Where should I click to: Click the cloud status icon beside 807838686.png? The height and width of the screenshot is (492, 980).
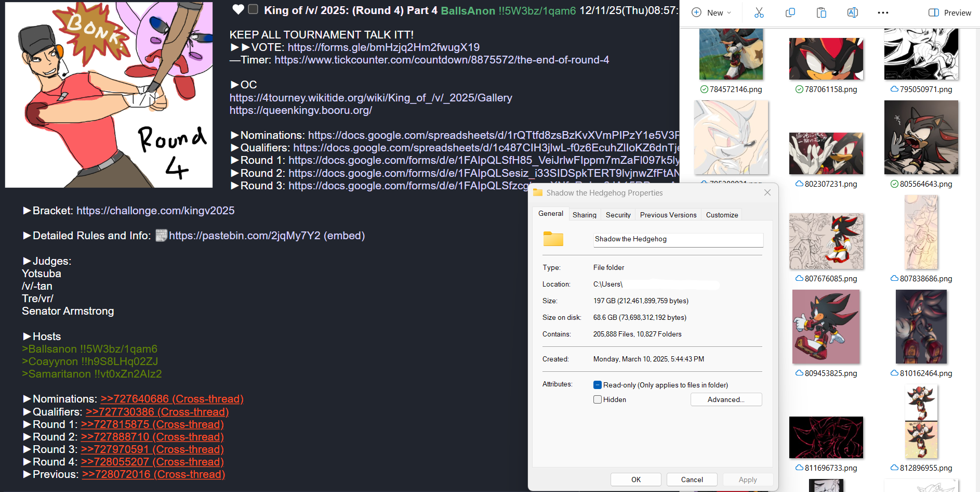(894, 279)
